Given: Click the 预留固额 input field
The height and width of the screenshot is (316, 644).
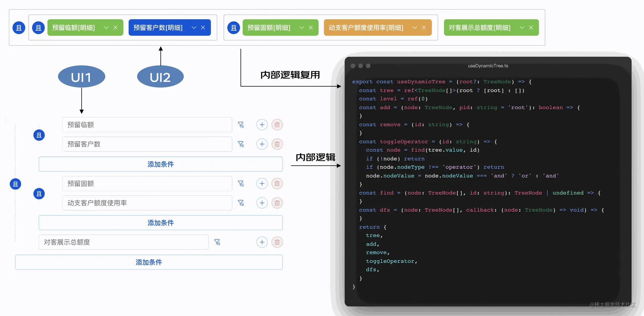Looking at the screenshot, I should click(147, 184).
